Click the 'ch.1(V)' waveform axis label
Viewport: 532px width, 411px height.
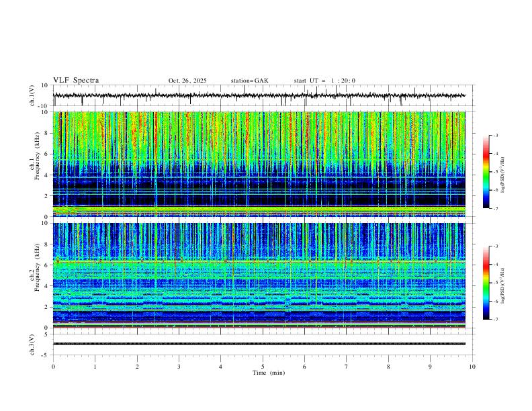[32, 95]
